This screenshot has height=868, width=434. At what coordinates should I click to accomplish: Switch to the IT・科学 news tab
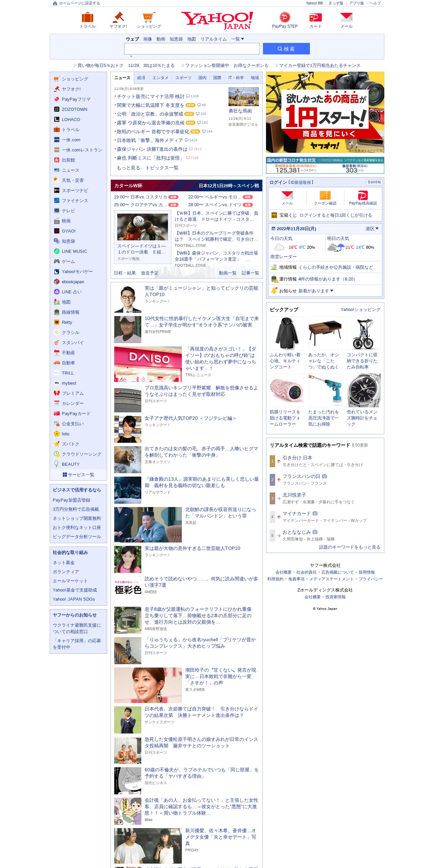(x=236, y=78)
